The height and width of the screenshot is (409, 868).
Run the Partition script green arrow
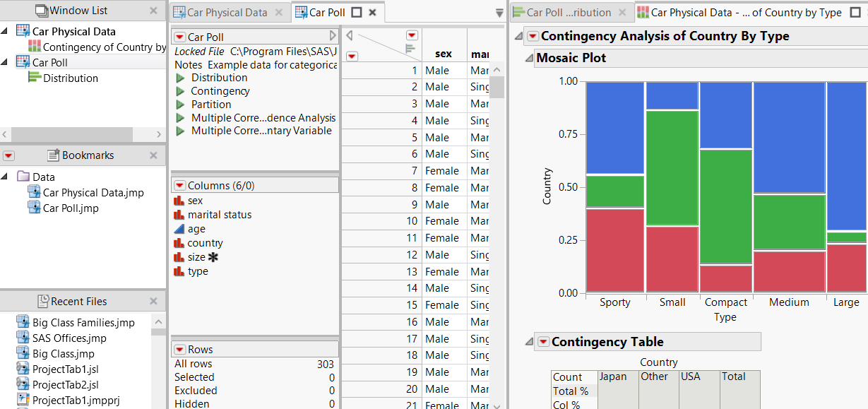pos(180,105)
